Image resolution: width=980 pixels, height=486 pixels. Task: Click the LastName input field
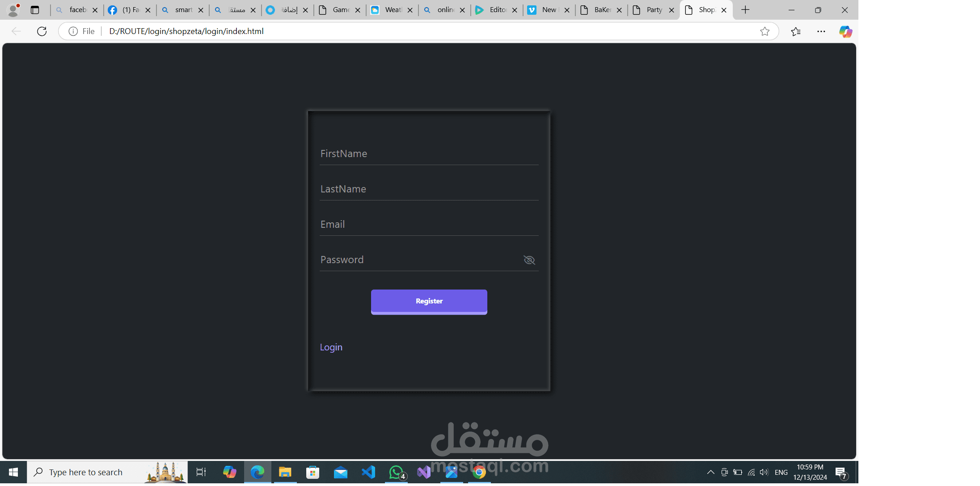pos(429,189)
